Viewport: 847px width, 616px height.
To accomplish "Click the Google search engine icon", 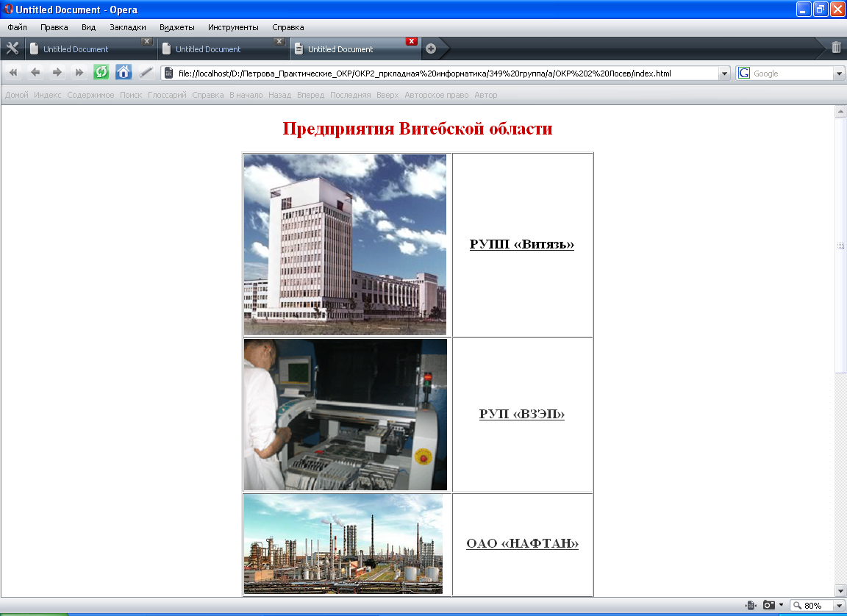I will click(x=744, y=74).
